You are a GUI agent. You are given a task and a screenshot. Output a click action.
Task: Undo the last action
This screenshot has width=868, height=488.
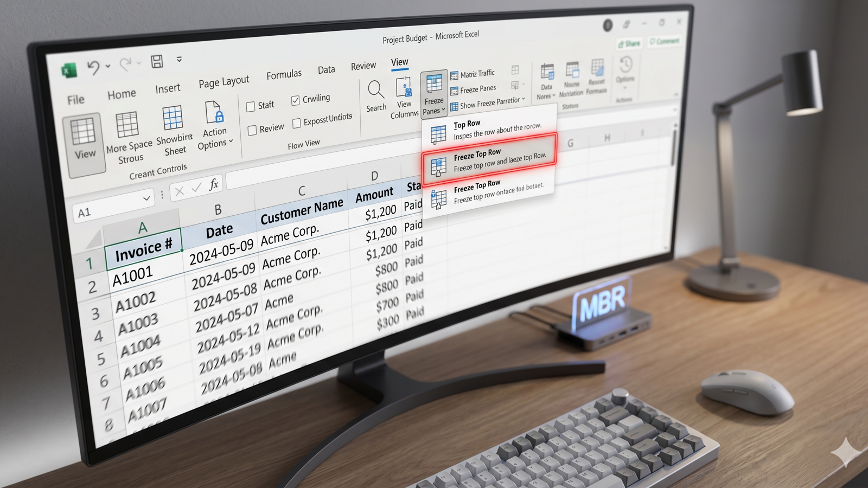click(x=93, y=67)
